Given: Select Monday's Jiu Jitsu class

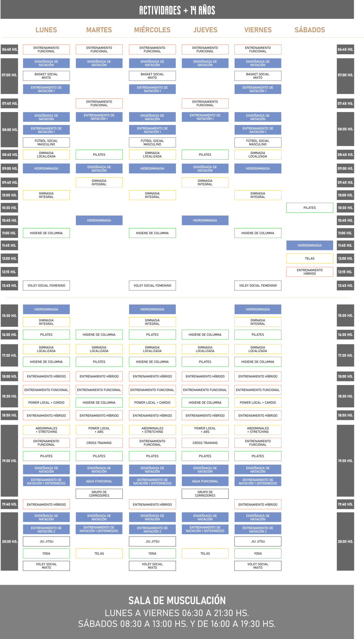Looking at the screenshot, I should pos(46,541).
